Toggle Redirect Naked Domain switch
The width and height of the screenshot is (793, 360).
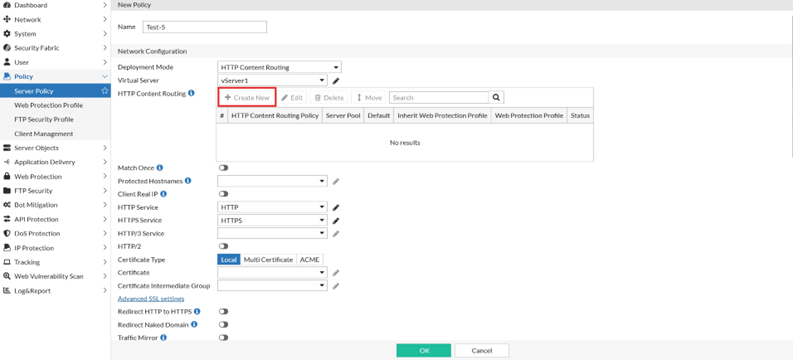[224, 325]
